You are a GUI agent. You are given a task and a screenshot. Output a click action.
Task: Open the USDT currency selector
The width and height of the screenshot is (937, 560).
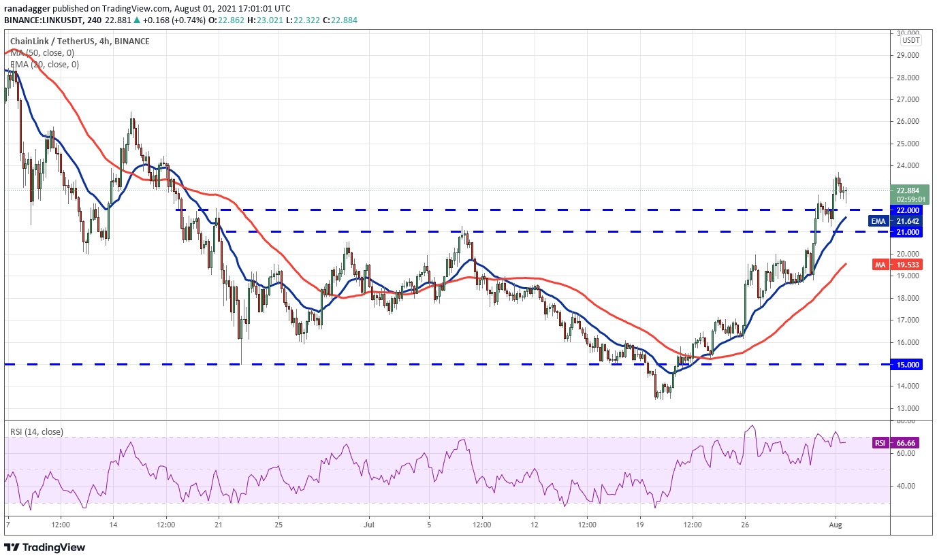pos(912,41)
